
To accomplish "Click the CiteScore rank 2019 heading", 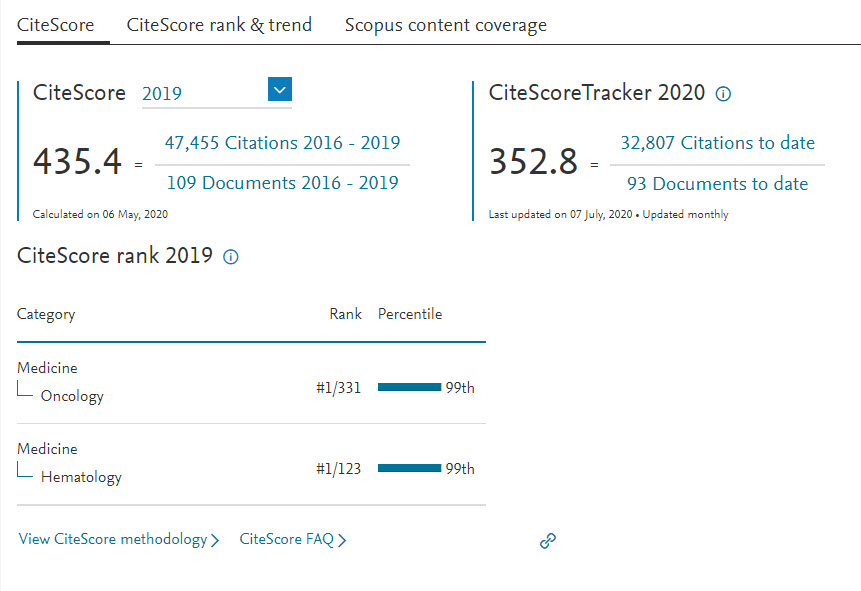I will point(115,255).
